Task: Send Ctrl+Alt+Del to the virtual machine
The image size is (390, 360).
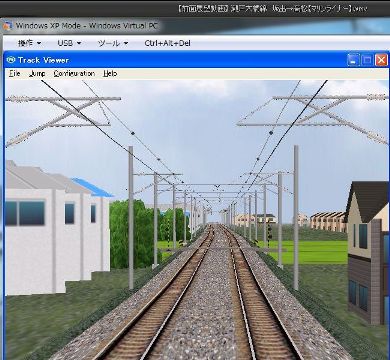Action: pyautogui.click(x=168, y=43)
